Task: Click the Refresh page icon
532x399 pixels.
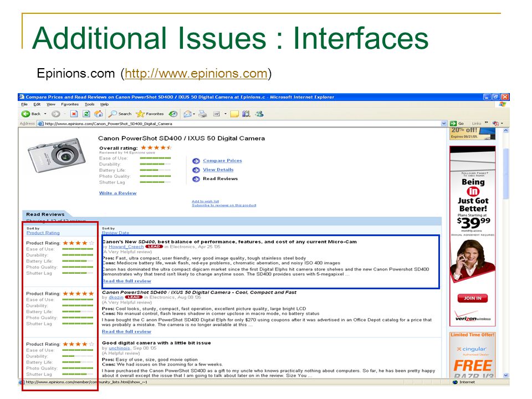Action: coord(86,114)
